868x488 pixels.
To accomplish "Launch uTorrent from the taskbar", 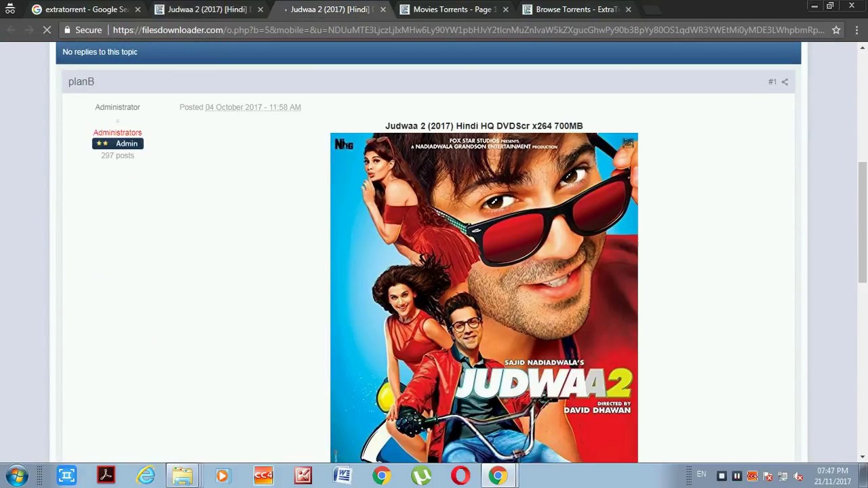I will (x=421, y=476).
